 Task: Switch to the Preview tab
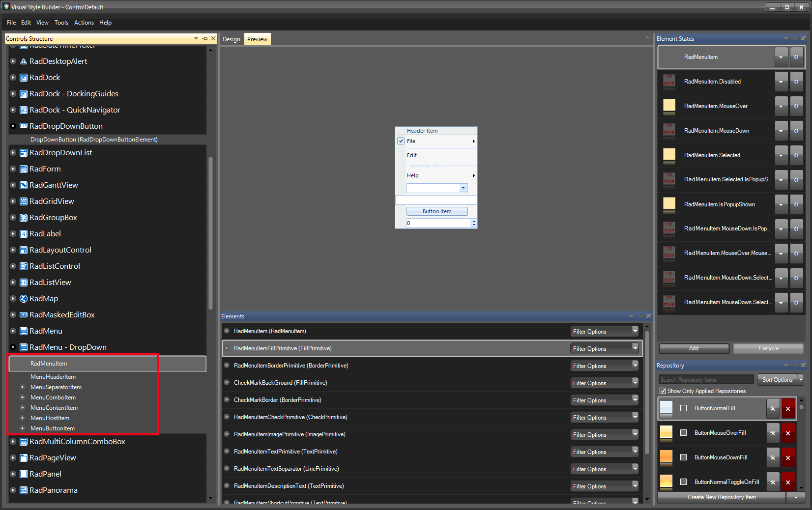258,39
